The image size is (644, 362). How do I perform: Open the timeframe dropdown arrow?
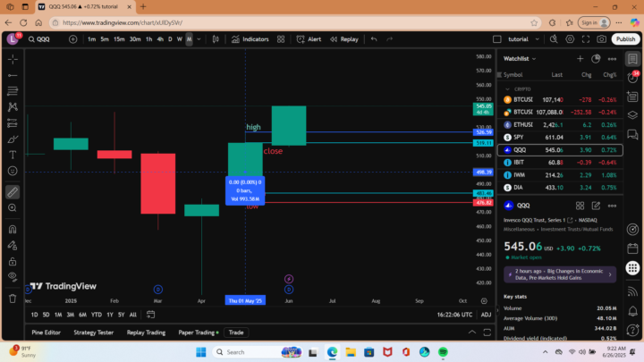coord(199,39)
